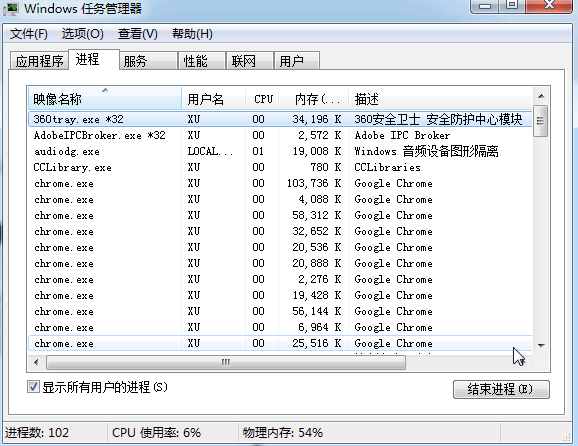Select chrome.exe row using 56,144 K
The height and width of the screenshot is (446, 578).
tap(280, 311)
